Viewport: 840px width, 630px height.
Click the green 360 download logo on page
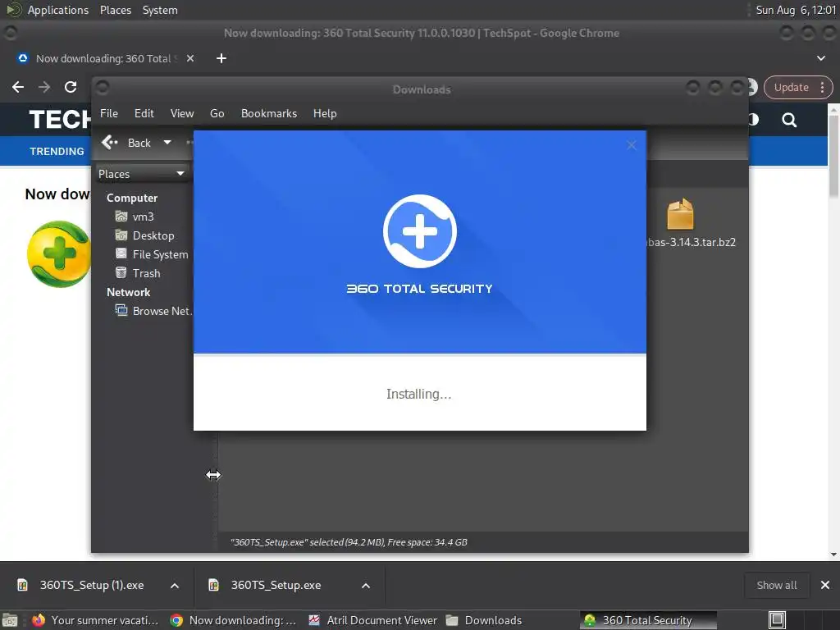[58, 254]
